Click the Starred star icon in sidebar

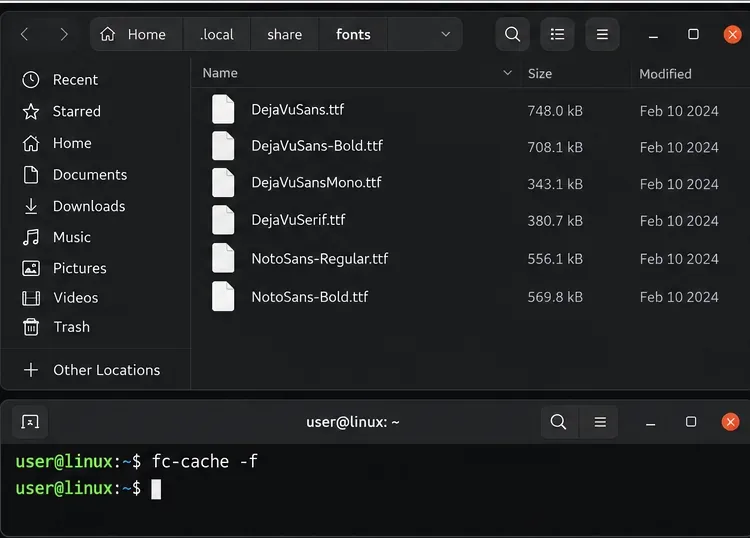pos(31,111)
